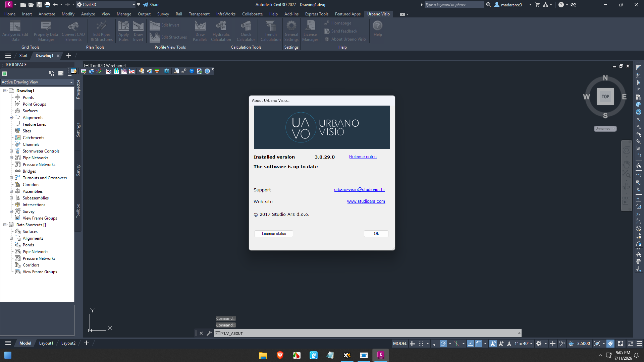Open Edit Pipes & Structures tool
644x362 pixels.
pos(102,31)
